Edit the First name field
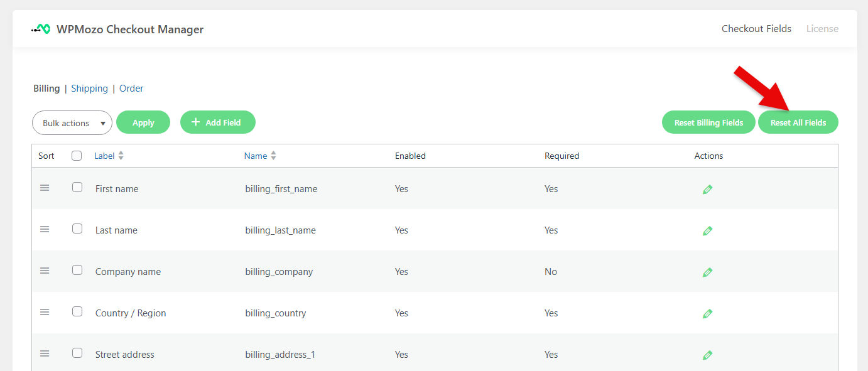 708,190
